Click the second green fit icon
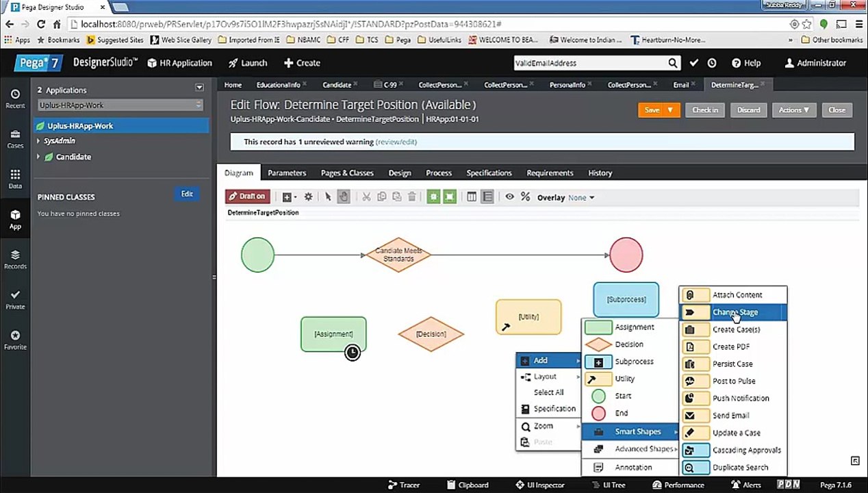868x493 pixels. (x=449, y=197)
